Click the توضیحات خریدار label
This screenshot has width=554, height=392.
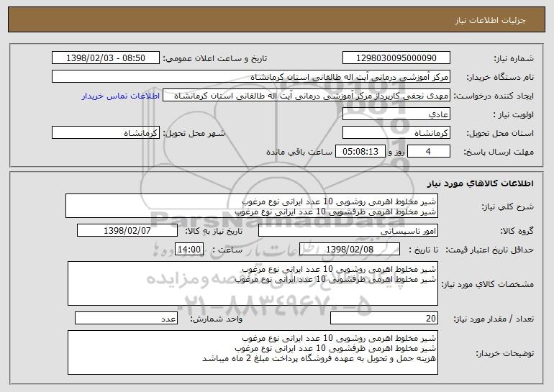(505, 353)
